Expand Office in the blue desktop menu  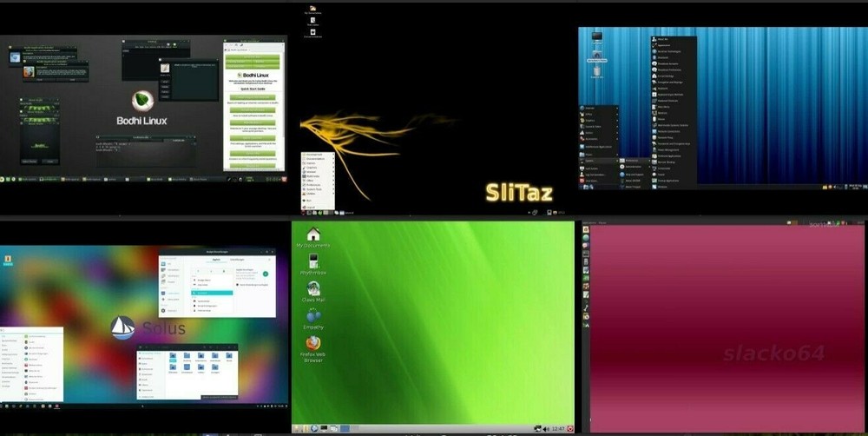599,114
